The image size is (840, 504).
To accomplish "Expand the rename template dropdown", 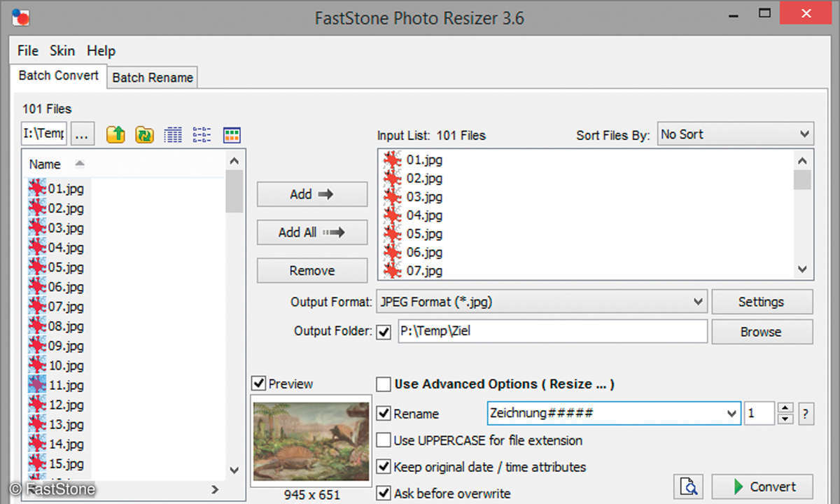I will pyautogui.click(x=732, y=414).
